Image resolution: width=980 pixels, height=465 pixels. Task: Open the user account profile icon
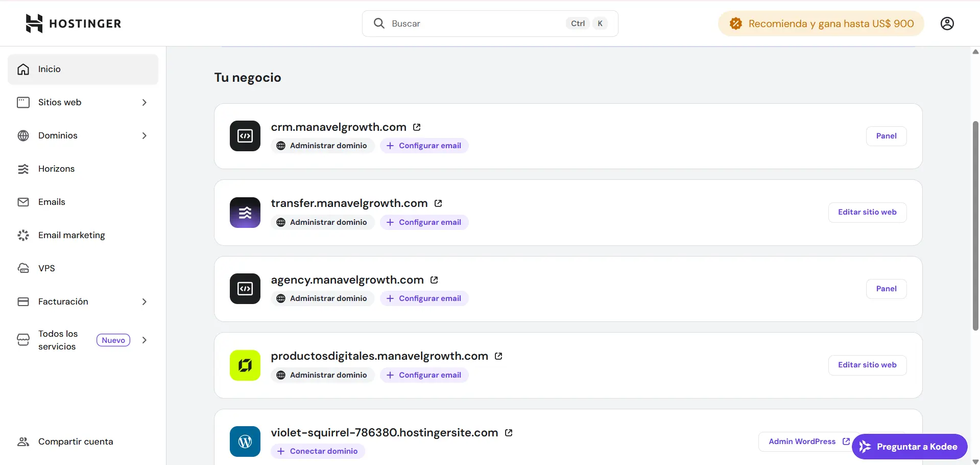[x=947, y=24]
